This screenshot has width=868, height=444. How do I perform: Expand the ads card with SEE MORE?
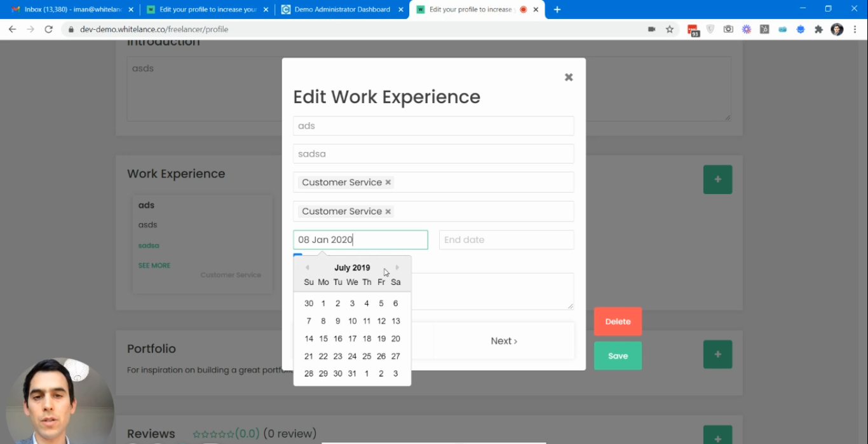click(x=154, y=265)
